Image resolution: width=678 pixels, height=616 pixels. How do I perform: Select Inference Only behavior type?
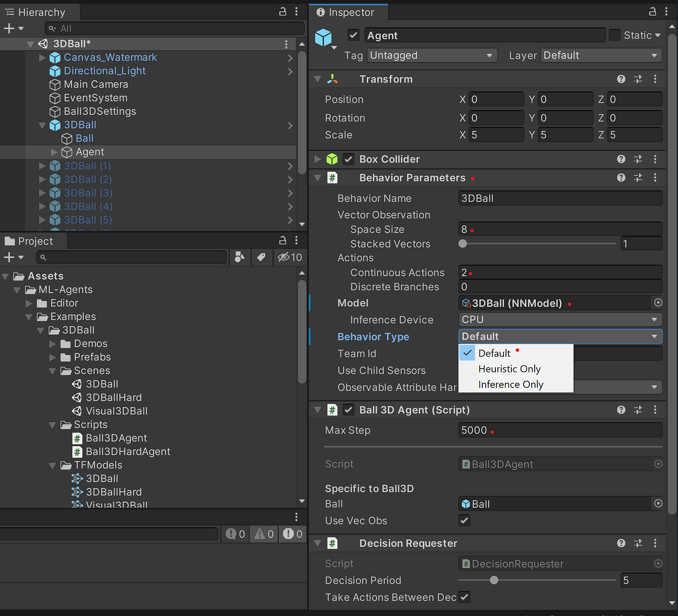pos(516,384)
